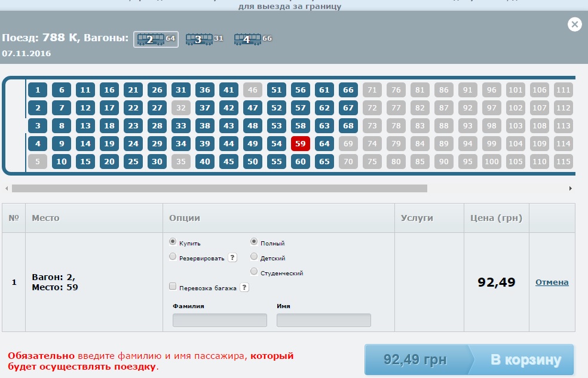The image size is (588, 378).
Task: Pick seat number 66
Action: [348, 90]
